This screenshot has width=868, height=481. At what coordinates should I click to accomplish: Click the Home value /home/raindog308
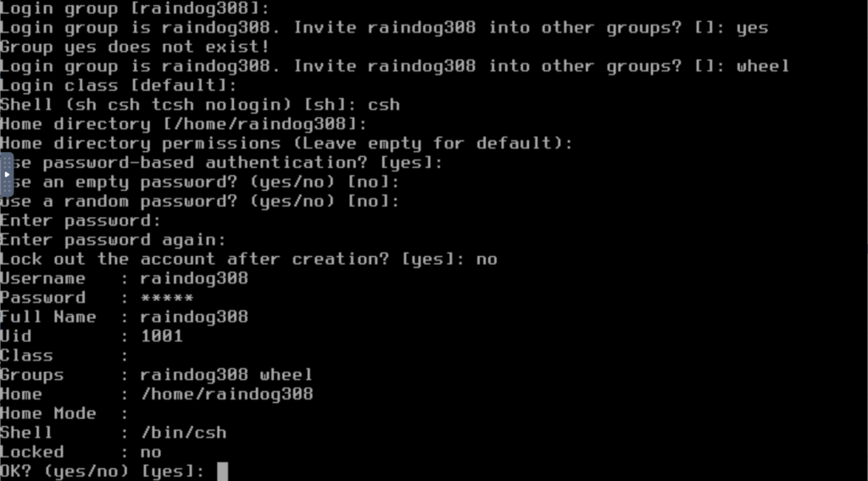[227, 394]
